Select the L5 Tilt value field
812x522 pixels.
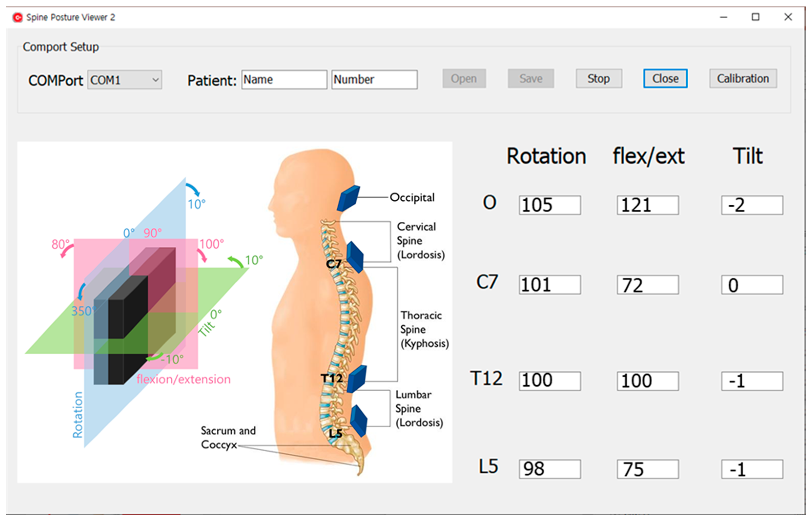[x=752, y=469]
